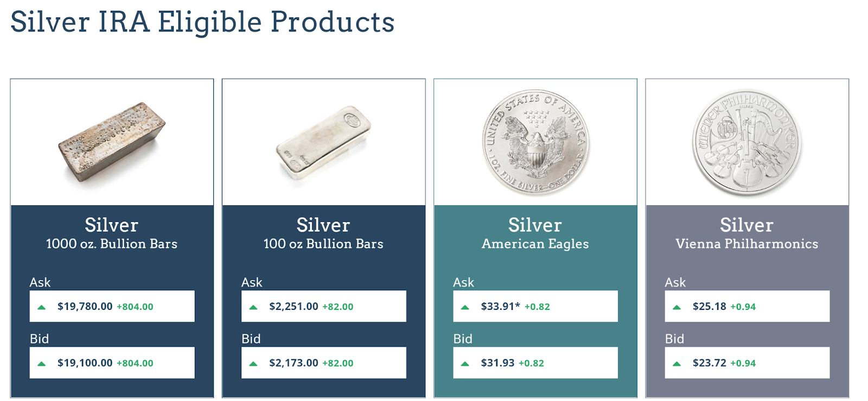This screenshot has height=401, width=868.
Task: Click the $23.72 Vienna Philharmonics bid box
Action: point(747,362)
